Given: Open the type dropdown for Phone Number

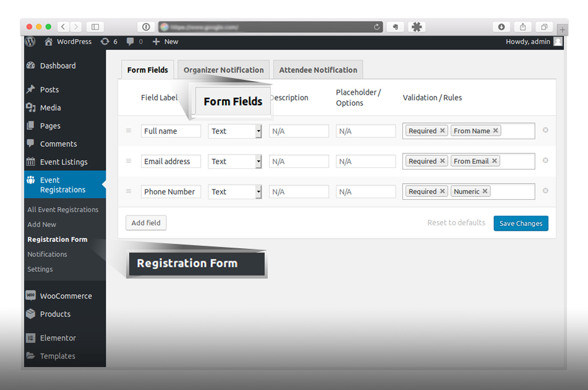Looking at the screenshot, I should pos(235,192).
